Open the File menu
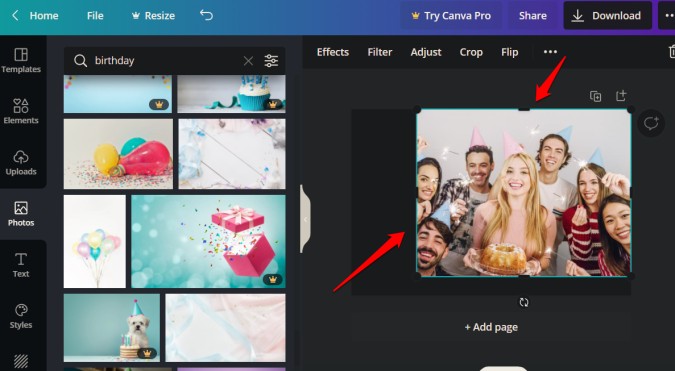675x371 pixels. (95, 16)
